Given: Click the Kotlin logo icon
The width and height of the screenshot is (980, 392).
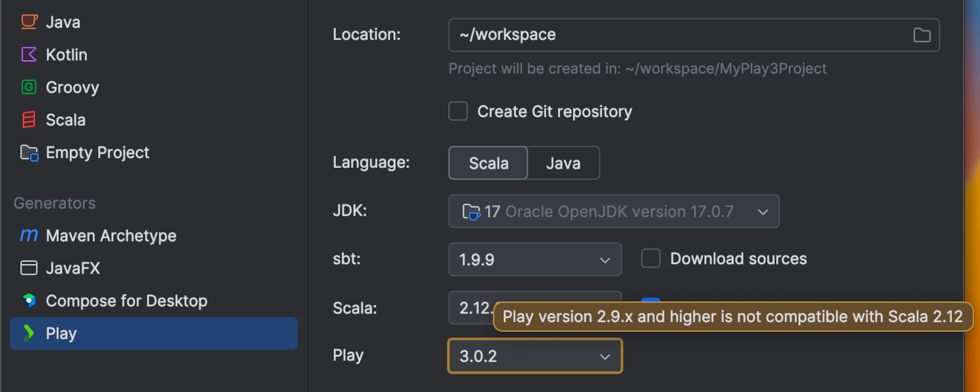Looking at the screenshot, I should [x=29, y=54].
